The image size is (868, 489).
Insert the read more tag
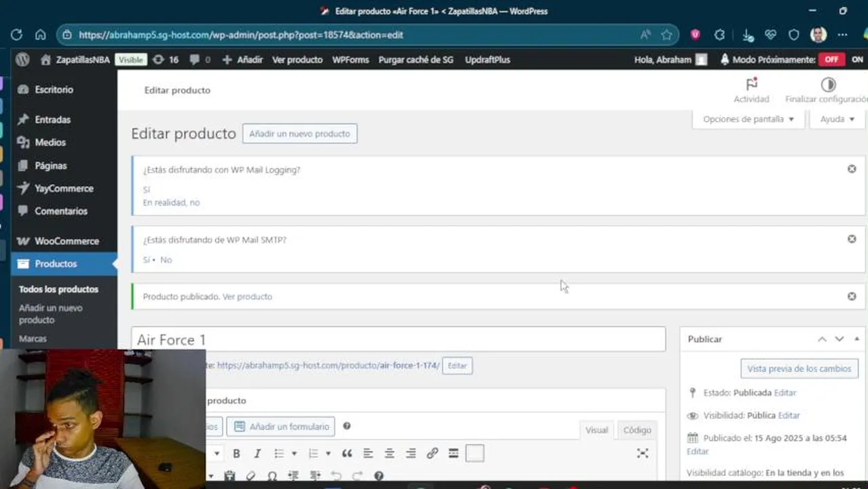pyautogui.click(x=454, y=453)
